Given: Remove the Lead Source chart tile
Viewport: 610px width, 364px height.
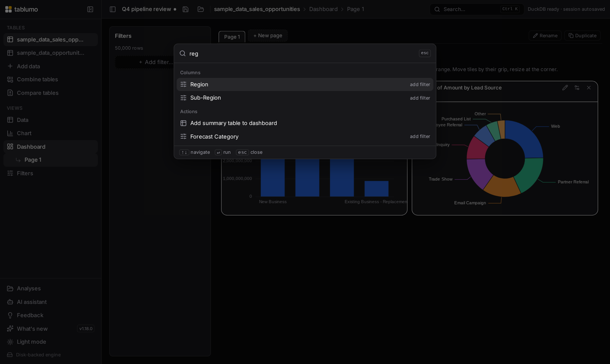Looking at the screenshot, I should pos(589,88).
